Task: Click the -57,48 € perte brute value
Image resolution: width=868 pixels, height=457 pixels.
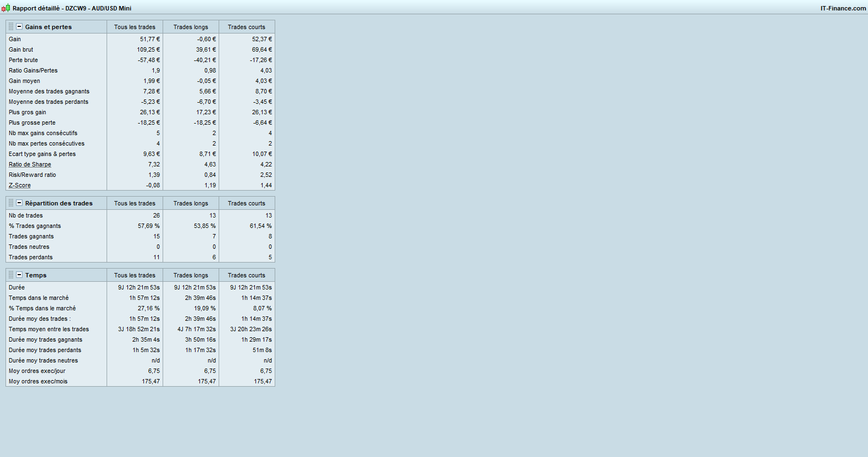Action: (149, 60)
